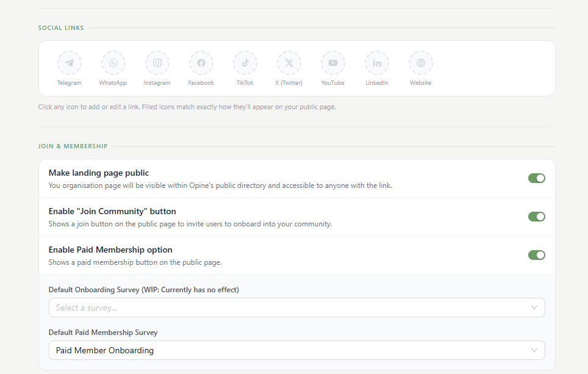This screenshot has width=588, height=374.
Task: Add a LinkedIn profile link
Action: [x=377, y=63]
